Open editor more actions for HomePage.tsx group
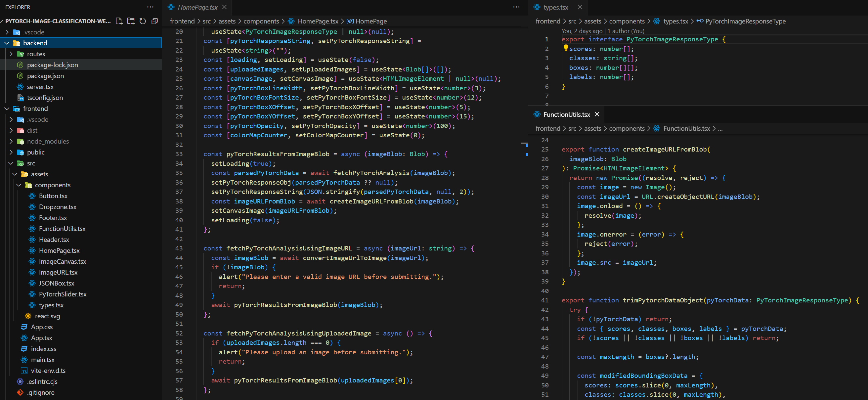This screenshot has height=400, width=868. click(516, 7)
